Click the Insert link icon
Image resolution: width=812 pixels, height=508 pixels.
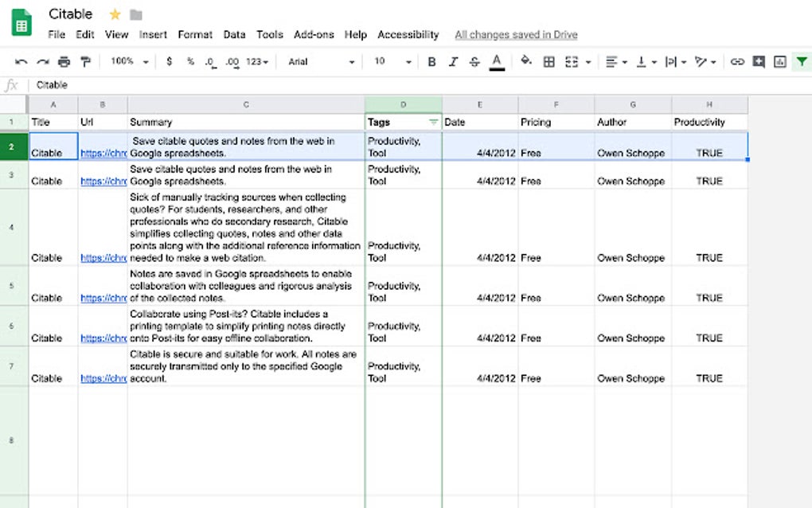pyautogui.click(x=736, y=61)
